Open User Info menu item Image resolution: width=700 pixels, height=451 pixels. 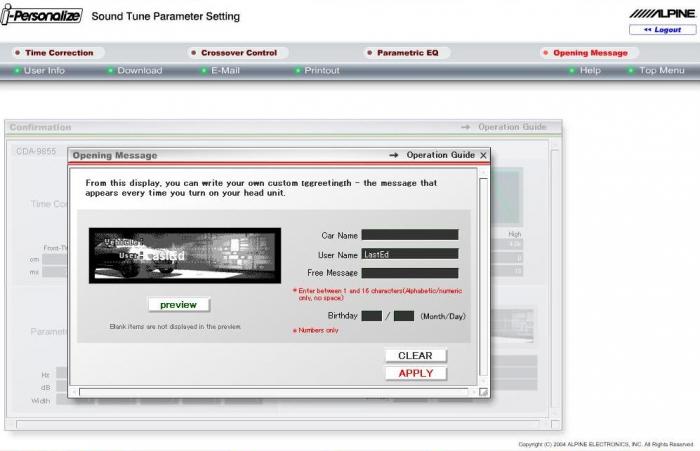point(44,71)
